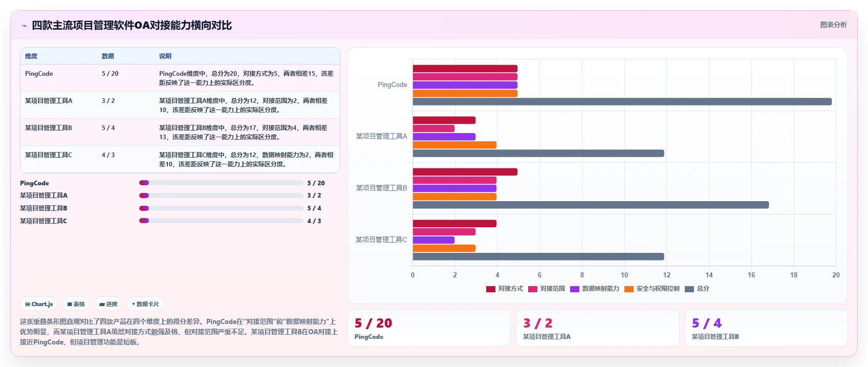The height and width of the screenshot is (367, 868).
Task: Click the chart title heading text
Action: point(132,26)
